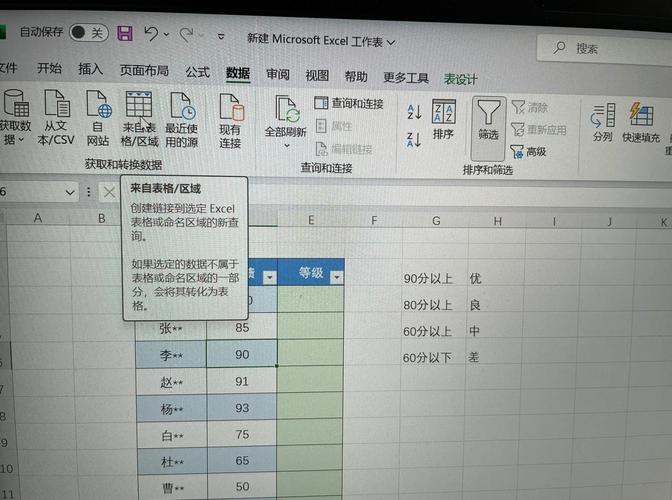The width and height of the screenshot is (672, 500).
Task: Click the 搜索 search box
Action: point(604,48)
